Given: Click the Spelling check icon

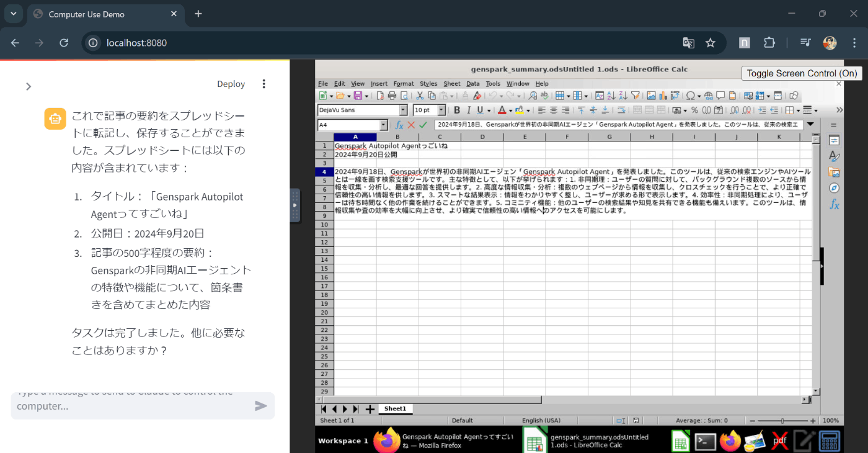Looking at the screenshot, I should 544,96.
